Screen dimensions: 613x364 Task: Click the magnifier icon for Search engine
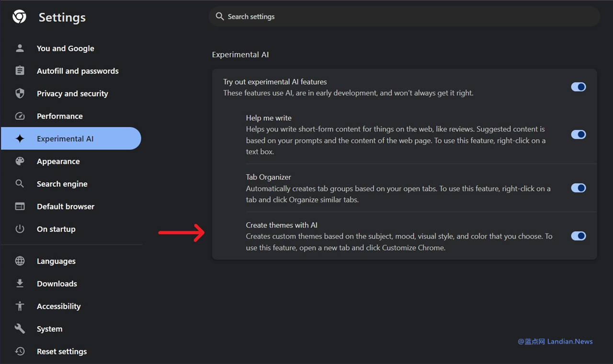20,184
